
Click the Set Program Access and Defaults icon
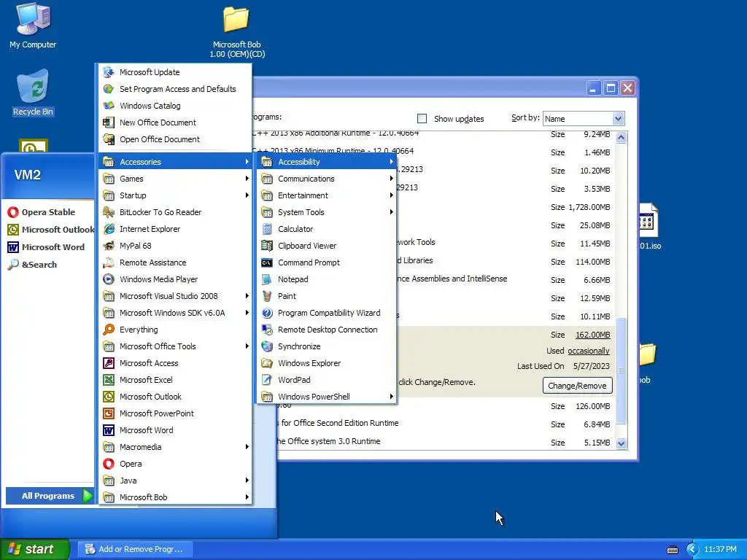(x=109, y=89)
